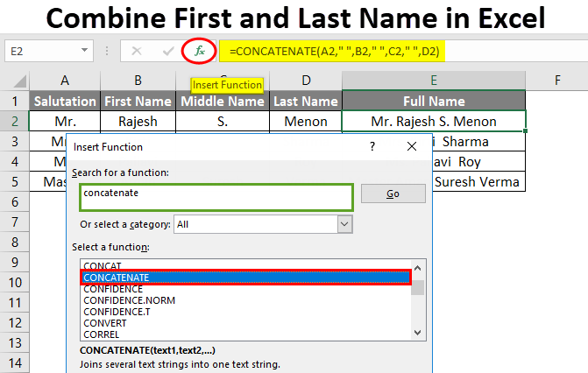
Task: Open the Or select a category dropdown
Action: [344, 224]
